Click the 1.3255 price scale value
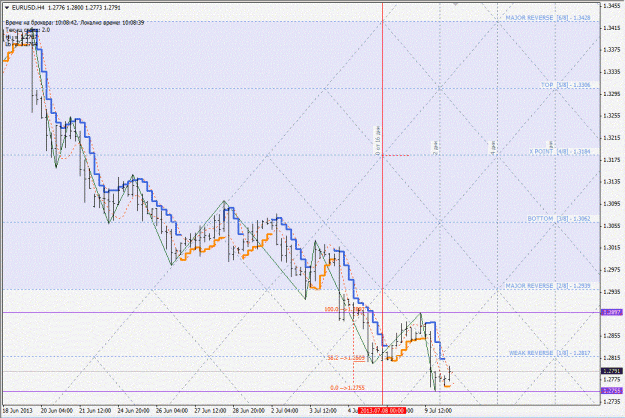The image size is (625, 418). click(612, 116)
